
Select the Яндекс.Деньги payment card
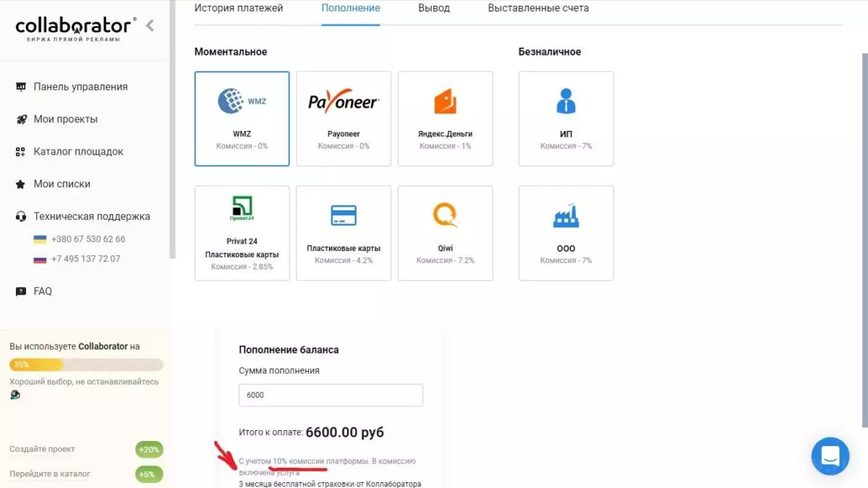point(446,119)
